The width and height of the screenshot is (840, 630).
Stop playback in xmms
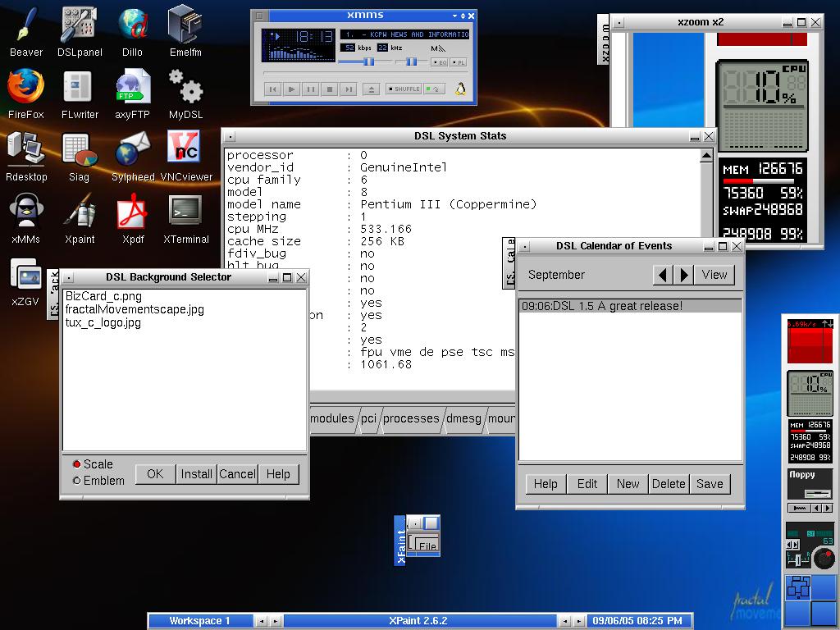[x=330, y=89]
